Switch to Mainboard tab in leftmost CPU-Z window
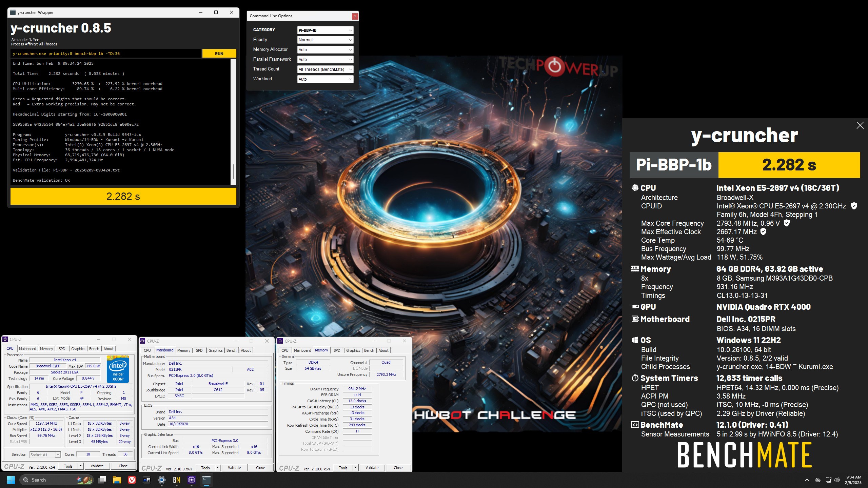This screenshot has width=868, height=488. point(27,349)
